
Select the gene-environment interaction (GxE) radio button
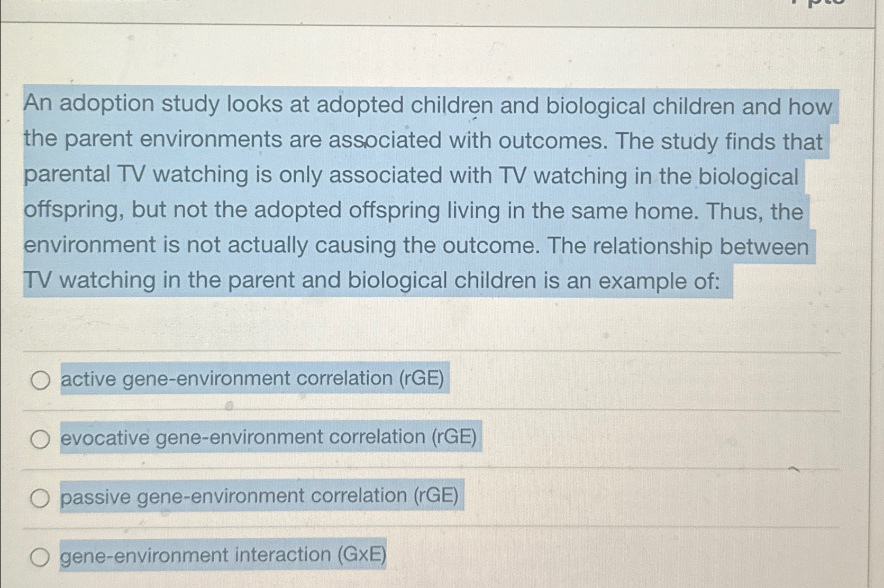[x=40, y=556]
